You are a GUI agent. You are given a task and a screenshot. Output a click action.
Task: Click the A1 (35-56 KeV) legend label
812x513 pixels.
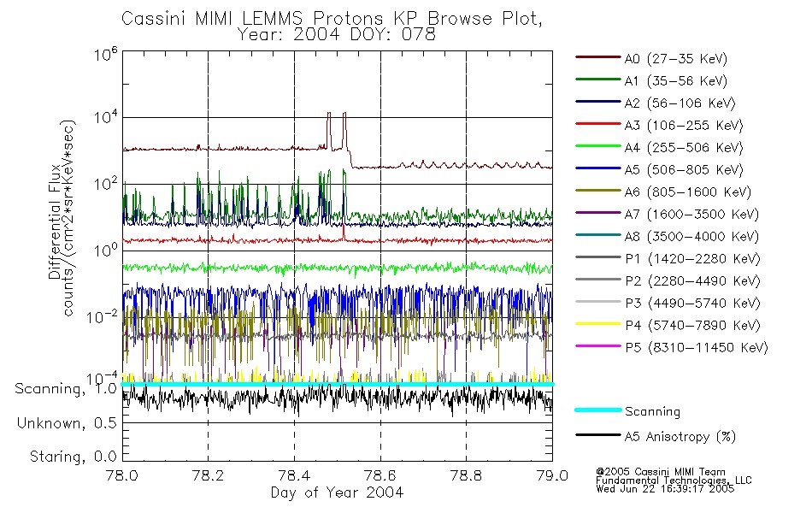pos(675,81)
